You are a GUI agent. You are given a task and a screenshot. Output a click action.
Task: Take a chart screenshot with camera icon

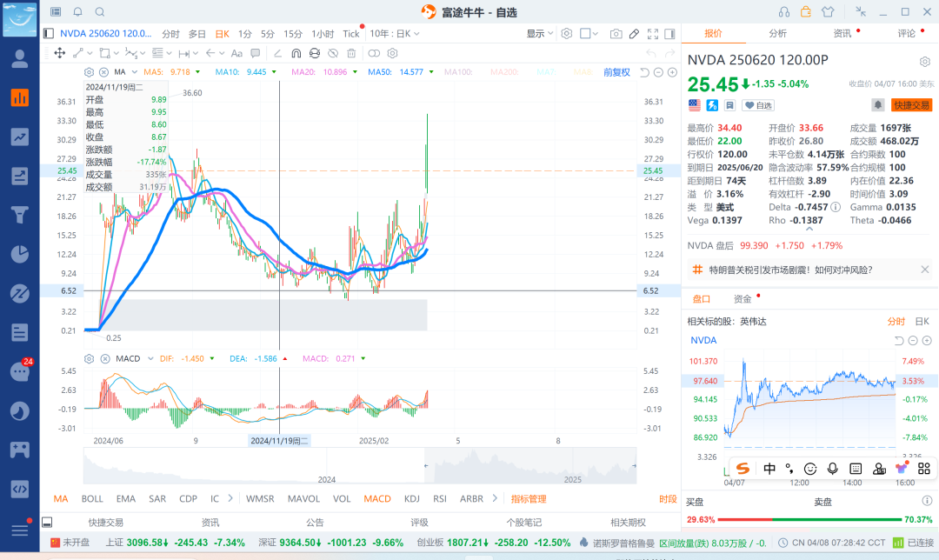pyautogui.click(x=616, y=34)
